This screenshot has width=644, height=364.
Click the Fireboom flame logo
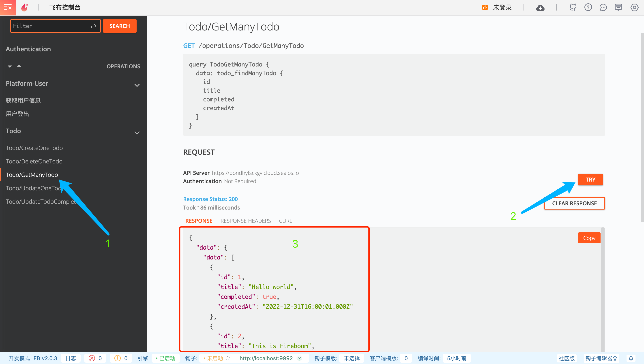24,8
